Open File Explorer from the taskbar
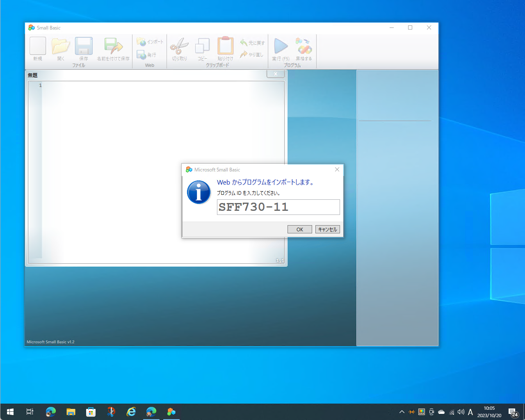This screenshot has width=525, height=420. tap(71, 412)
